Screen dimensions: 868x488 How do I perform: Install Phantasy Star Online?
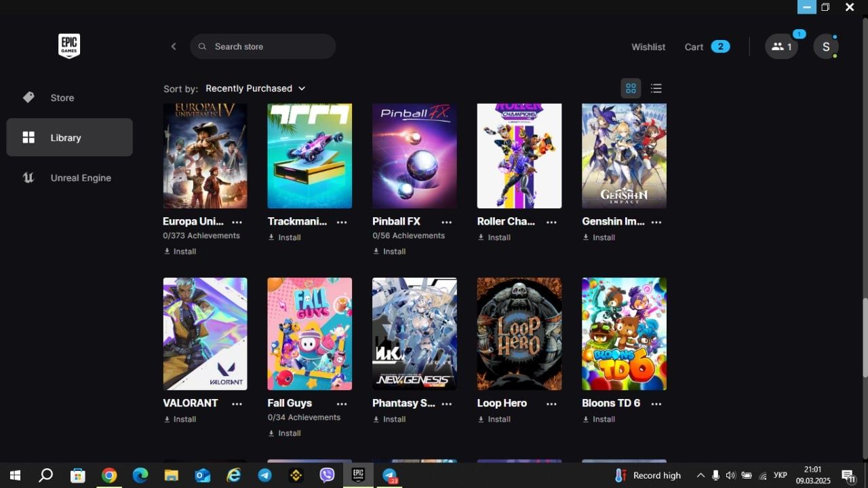tap(389, 419)
